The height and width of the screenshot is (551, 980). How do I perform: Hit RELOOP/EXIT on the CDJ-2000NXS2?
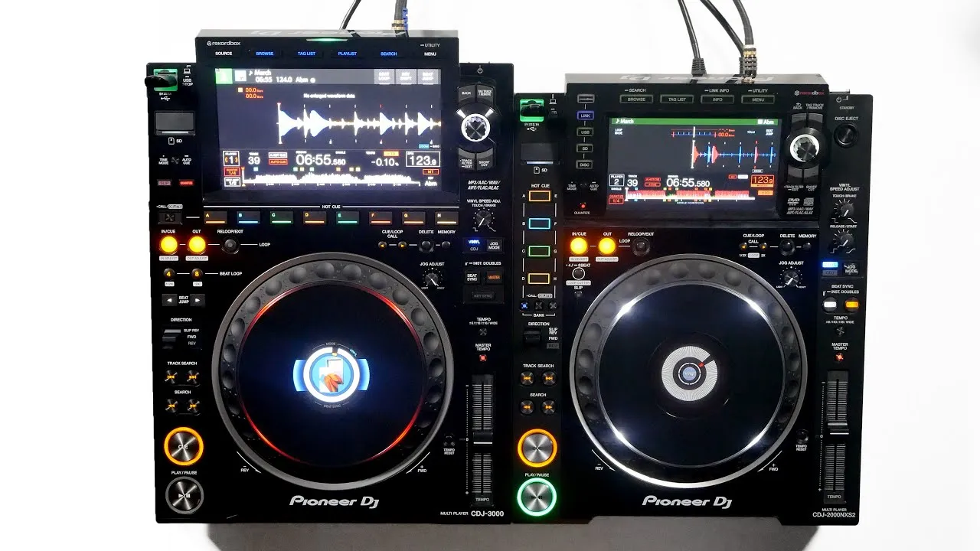coord(641,246)
